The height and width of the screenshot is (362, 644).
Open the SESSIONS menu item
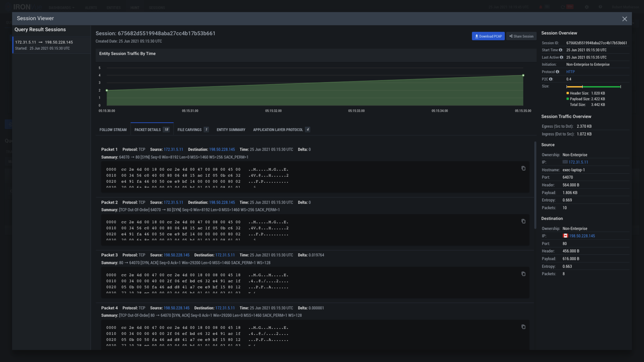coord(157,8)
